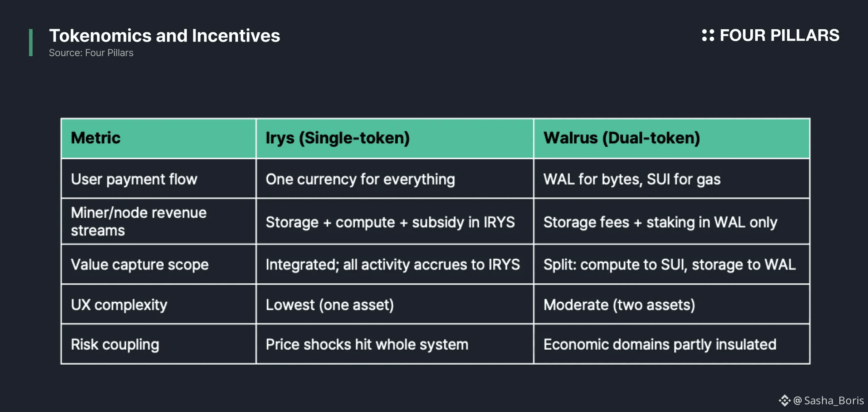Click the @Sasha_Boris watermark handle

click(829, 400)
